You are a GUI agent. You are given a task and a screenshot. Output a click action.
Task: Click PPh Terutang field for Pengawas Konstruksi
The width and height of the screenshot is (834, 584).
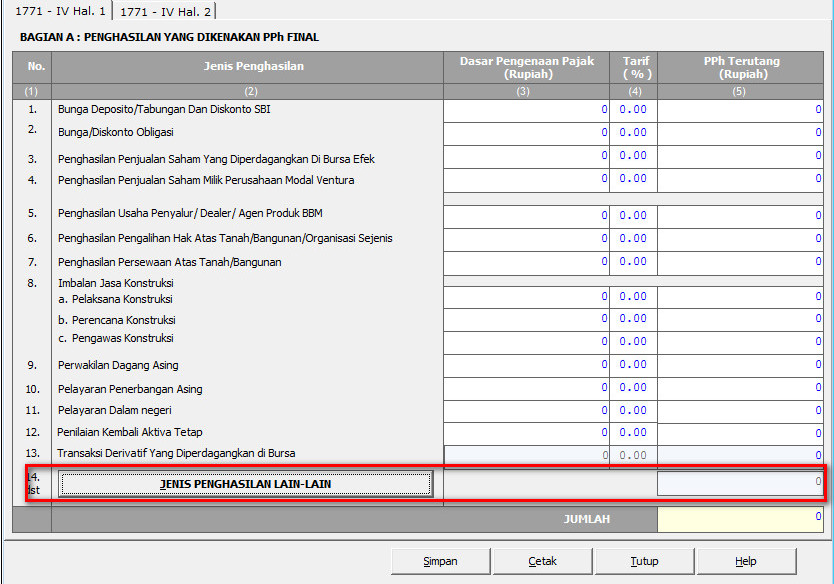(740, 343)
